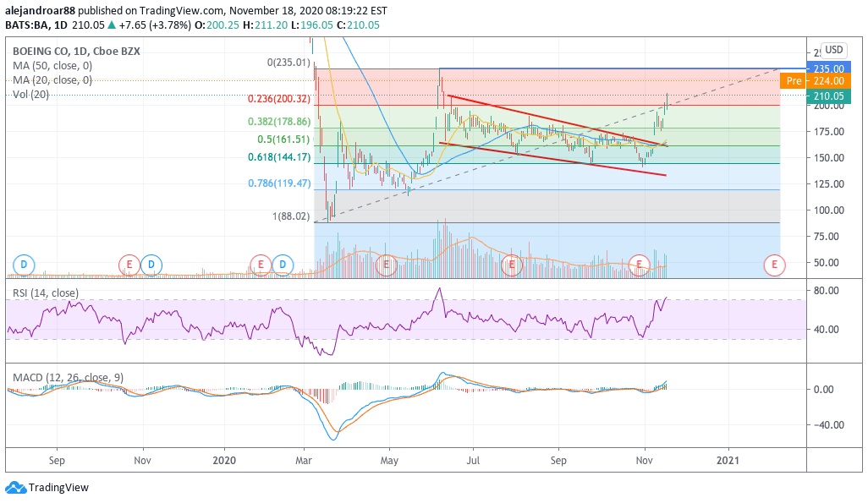
Task: Click the 150.00 price axis label
Action: (x=828, y=158)
